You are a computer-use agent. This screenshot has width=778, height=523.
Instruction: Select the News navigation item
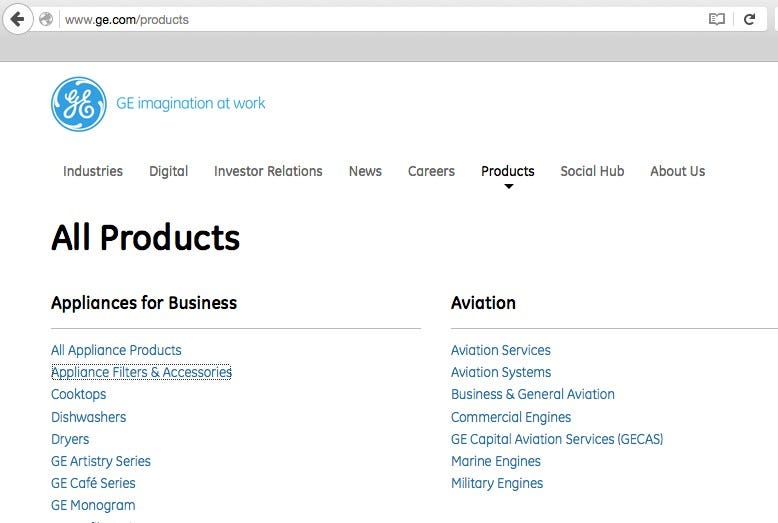coord(365,171)
